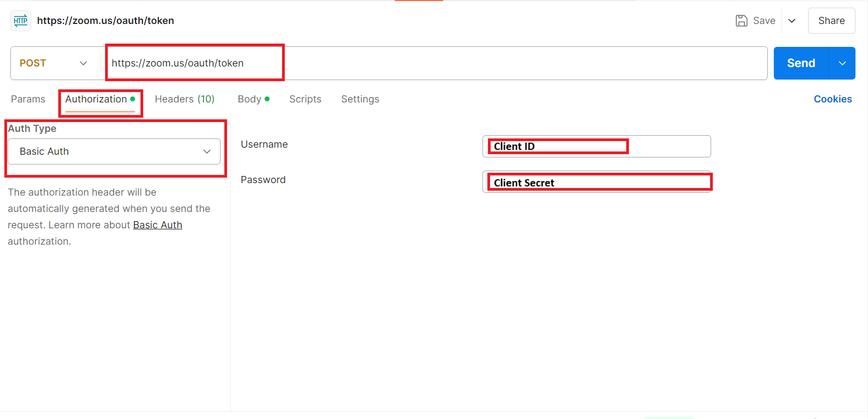Image resolution: width=868 pixels, height=419 pixels.
Task: Click the Save floppy disk icon
Action: 741,21
